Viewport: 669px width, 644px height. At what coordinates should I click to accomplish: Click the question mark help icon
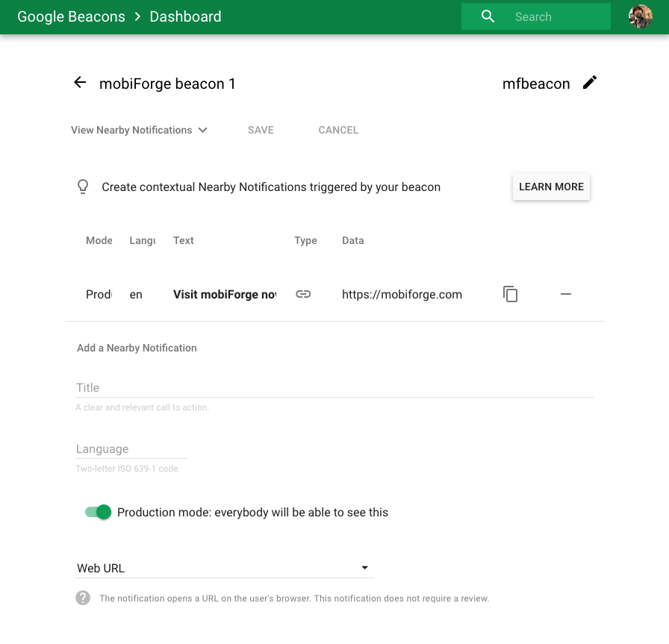[x=83, y=598]
